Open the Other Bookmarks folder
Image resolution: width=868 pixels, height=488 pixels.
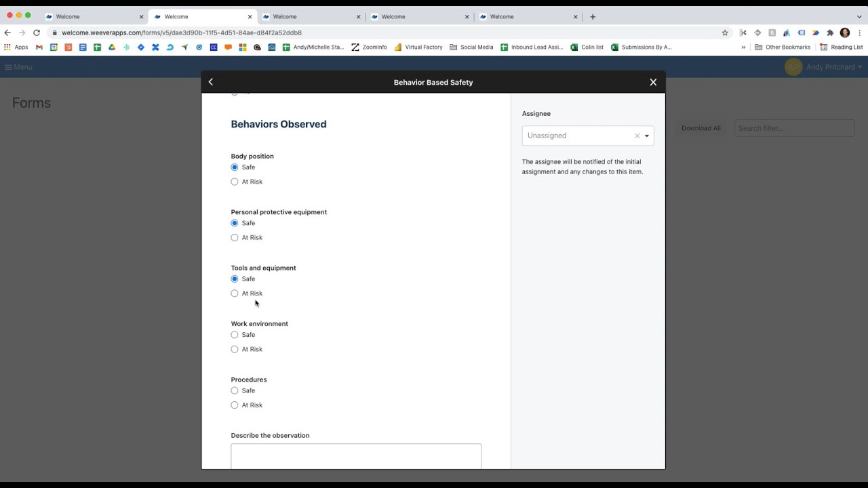click(783, 47)
